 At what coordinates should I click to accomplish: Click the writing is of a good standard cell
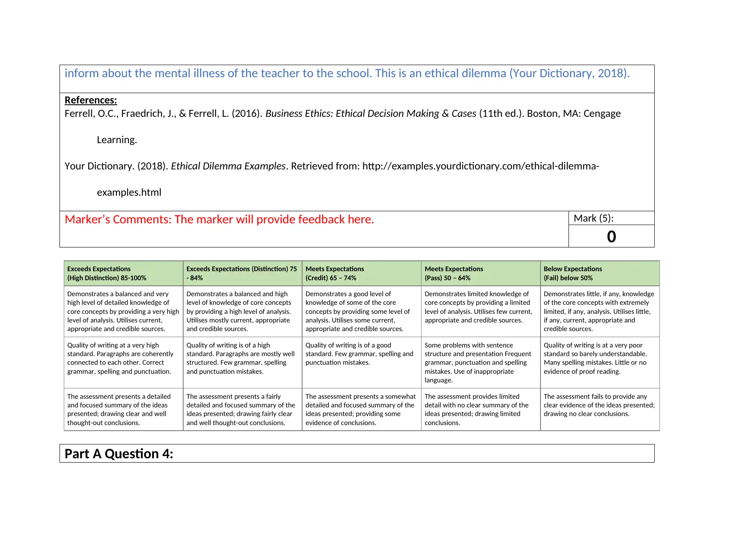[362, 363]
